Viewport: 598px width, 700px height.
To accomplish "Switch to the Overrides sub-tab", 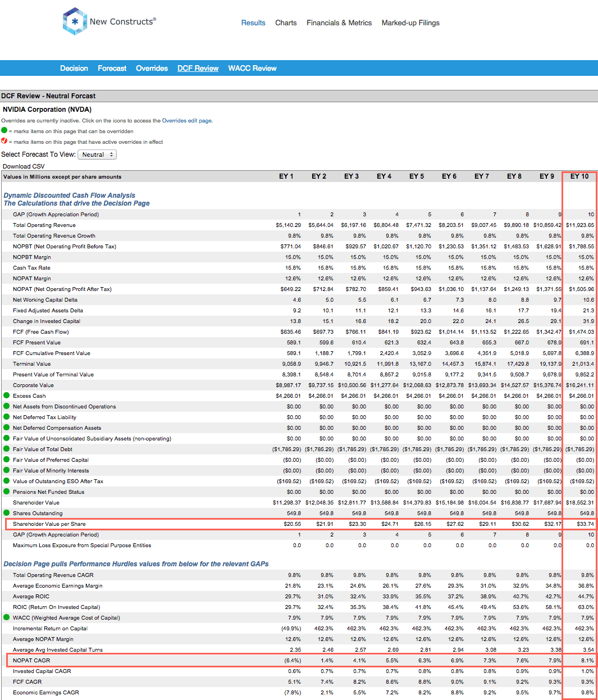I will [x=152, y=69].
